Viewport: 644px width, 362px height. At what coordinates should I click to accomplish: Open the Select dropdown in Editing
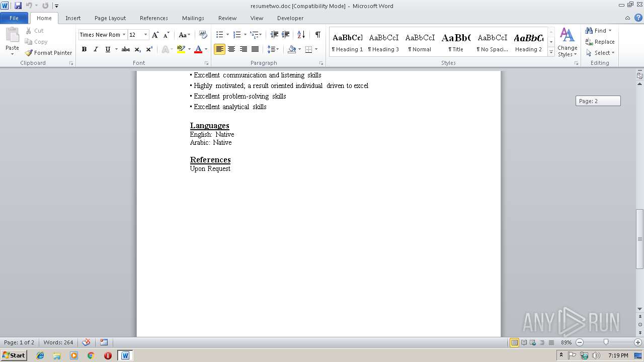tap(600, 53)
